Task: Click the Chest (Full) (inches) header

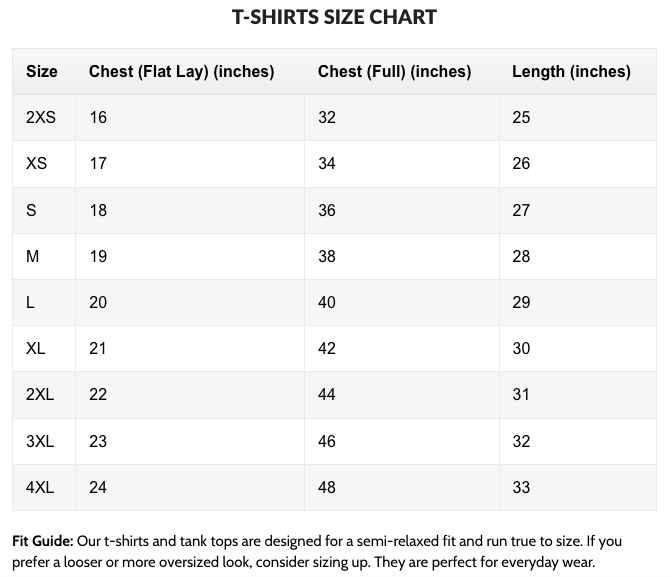Action: click(394, 72)
